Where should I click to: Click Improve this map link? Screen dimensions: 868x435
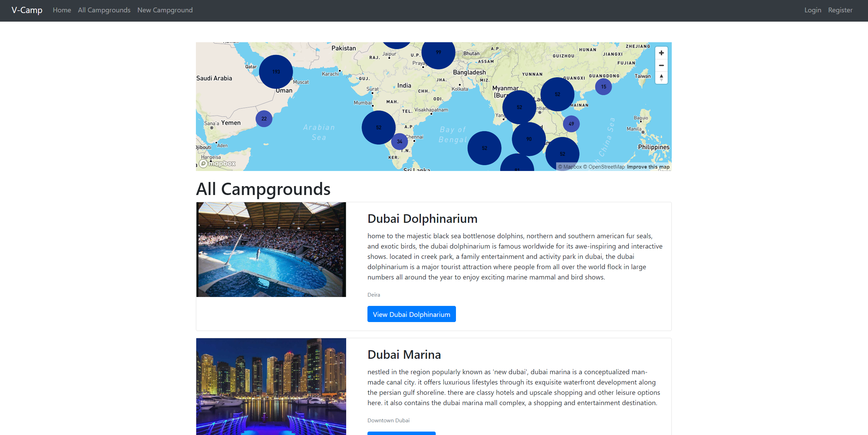(648, 167)
